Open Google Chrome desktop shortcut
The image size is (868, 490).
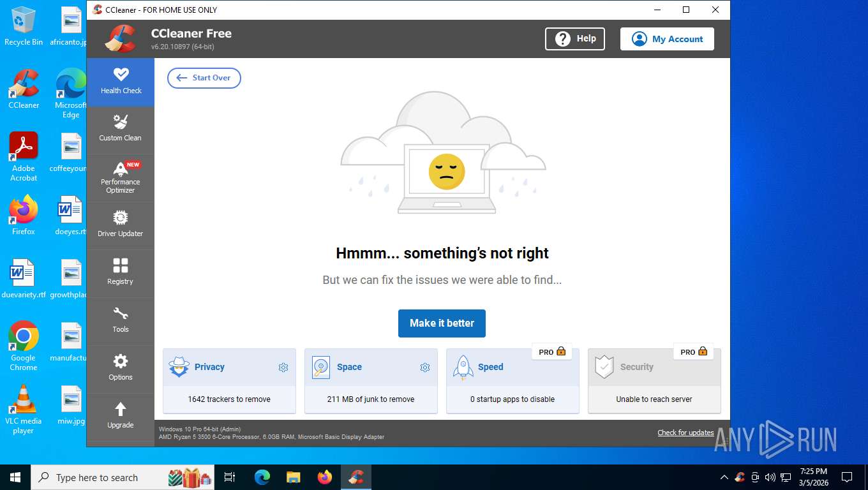24,346
